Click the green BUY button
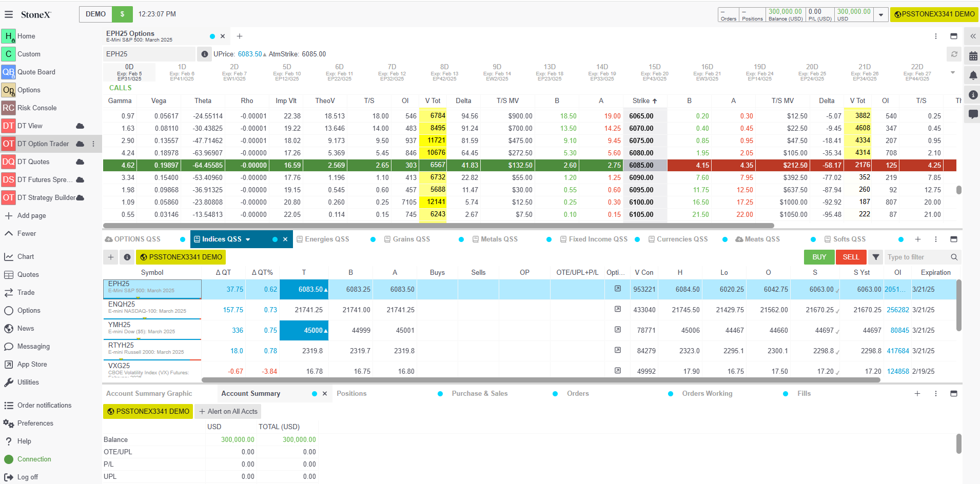The image size is (980, 484). 819,257
